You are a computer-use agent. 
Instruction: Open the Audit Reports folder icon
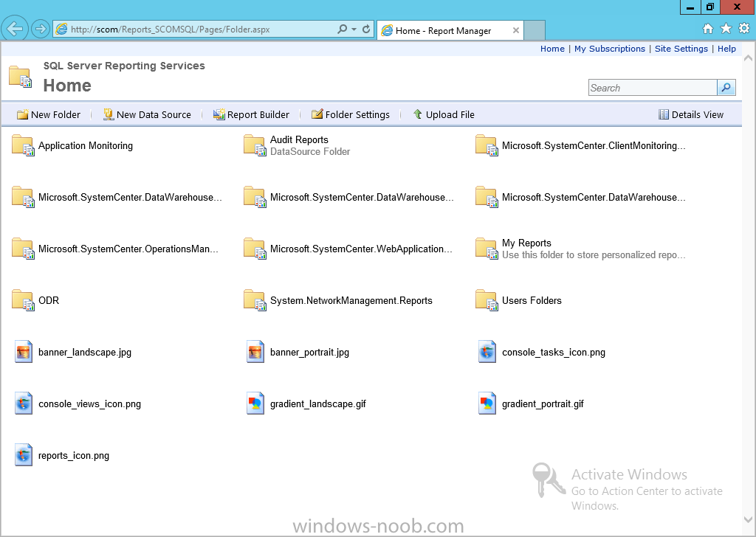(x=255, y=145)
